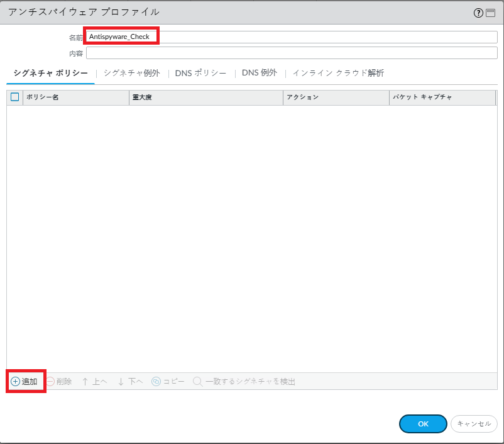Click the 削除 (delete) minus icon
The height and width of the screenshot is (444, 504).
[x=50, y=382]
